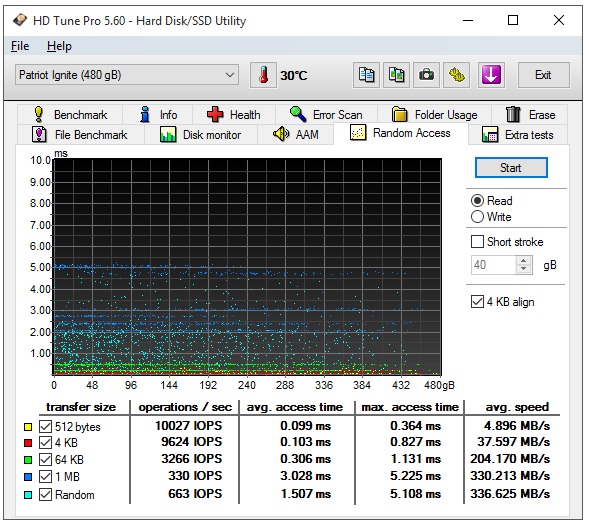Click the thermometer temperature icon

tap(263, 75)
